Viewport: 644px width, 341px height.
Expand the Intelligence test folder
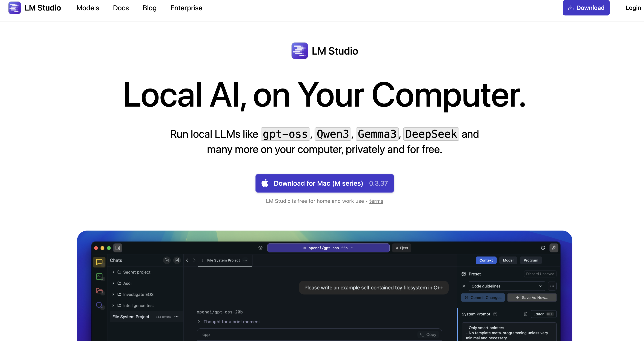(x=113, y=305)
